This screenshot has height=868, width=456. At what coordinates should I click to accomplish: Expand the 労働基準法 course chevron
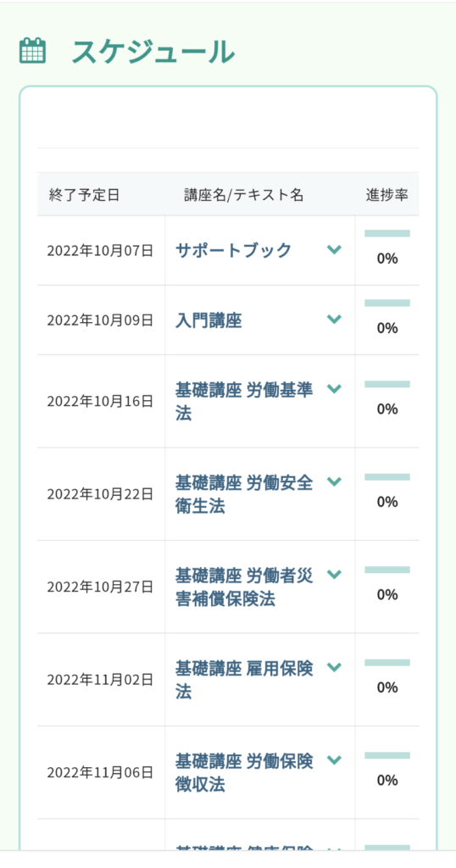(x=334, y=388)
